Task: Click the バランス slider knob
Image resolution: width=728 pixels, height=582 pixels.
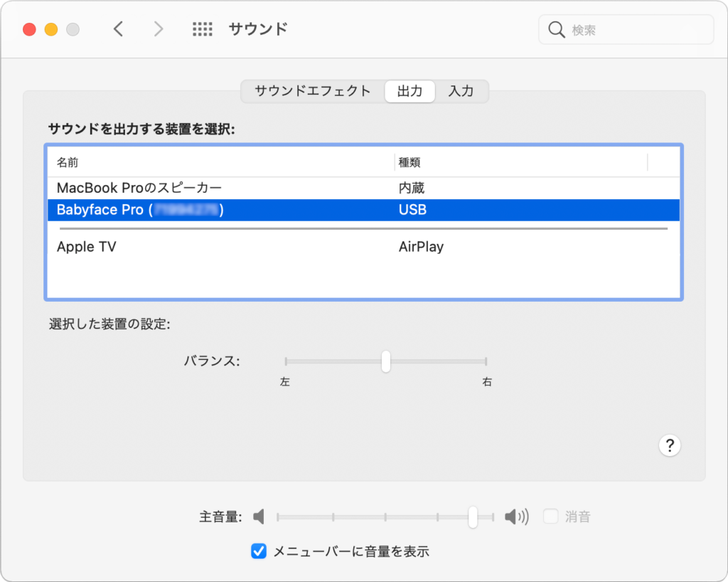Action: pyautogui.click(x=386, y=361)
